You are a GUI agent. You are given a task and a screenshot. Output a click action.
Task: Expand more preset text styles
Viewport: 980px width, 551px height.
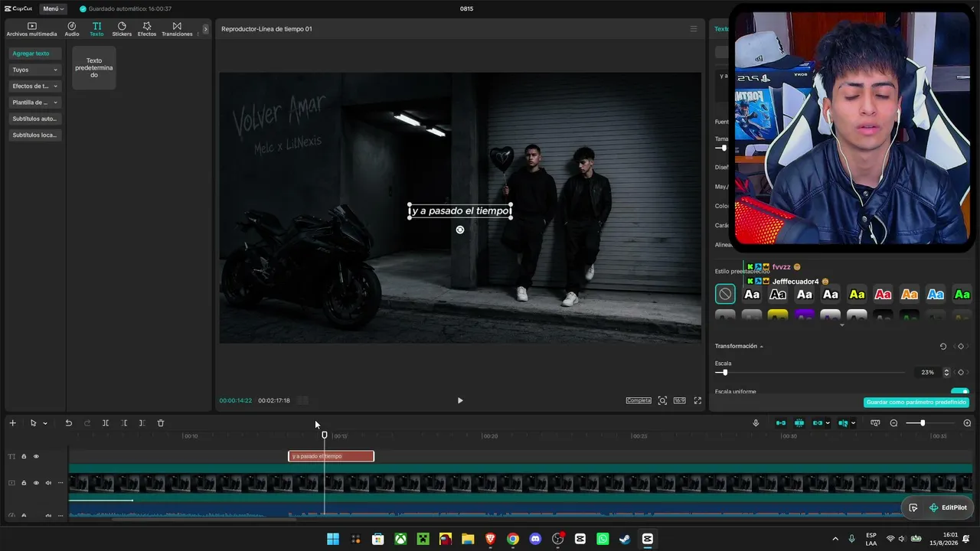842,325
